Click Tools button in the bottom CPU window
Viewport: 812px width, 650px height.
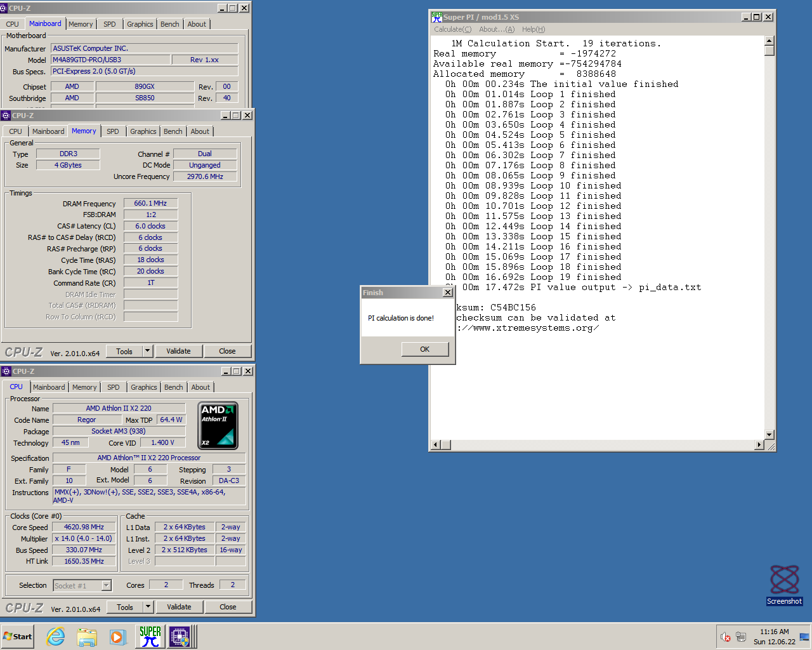pos(125,607)
